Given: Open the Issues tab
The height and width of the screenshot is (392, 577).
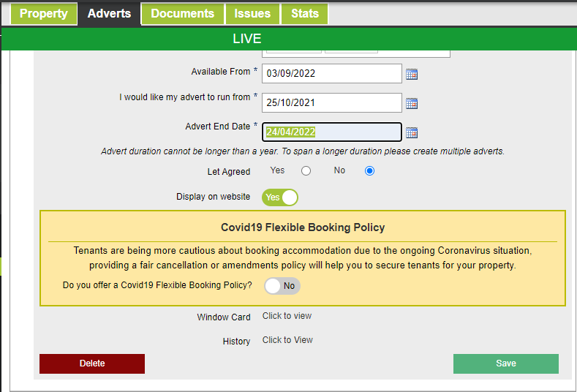Looking at the screenshot, I should click(x=252, y=14).
